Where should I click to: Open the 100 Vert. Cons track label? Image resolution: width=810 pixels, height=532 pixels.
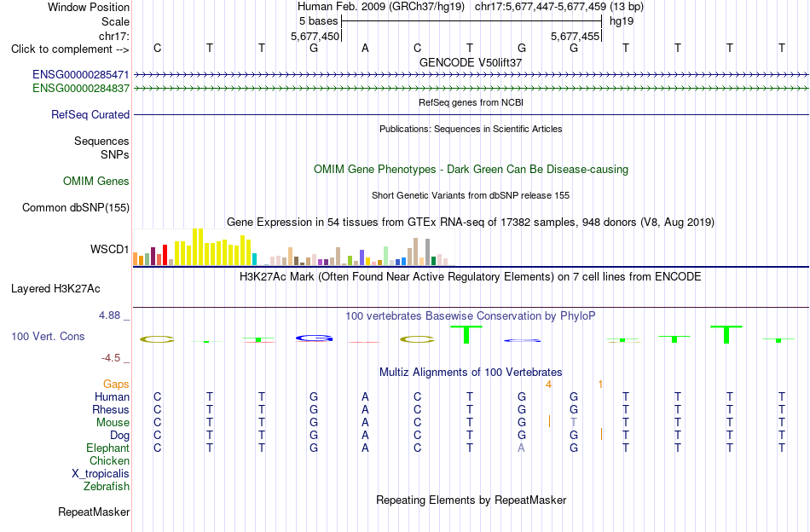[x=48, y=336]
